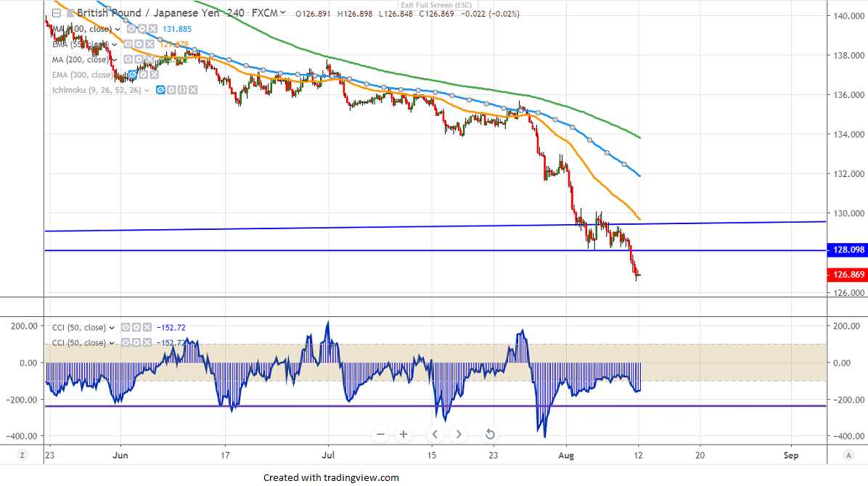868x486 pixels.
Task: Zoom out the chart with minus button
Action: tap(380, 434)
